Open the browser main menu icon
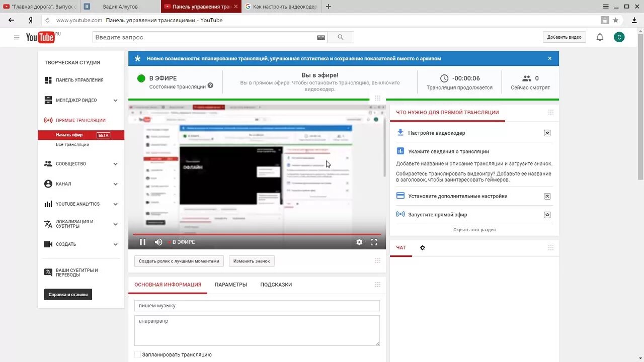 [x=606, y=7]
